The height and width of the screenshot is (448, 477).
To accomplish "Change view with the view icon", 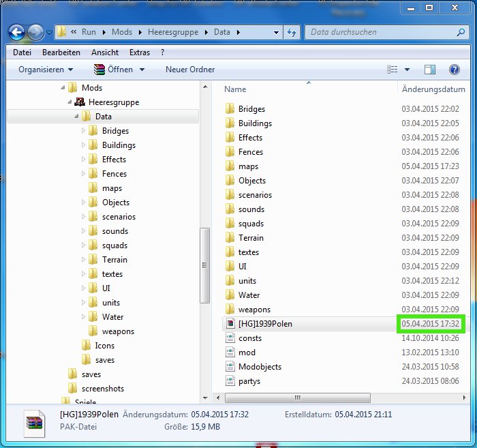I will pyautogui.click(x=392, y=70).
